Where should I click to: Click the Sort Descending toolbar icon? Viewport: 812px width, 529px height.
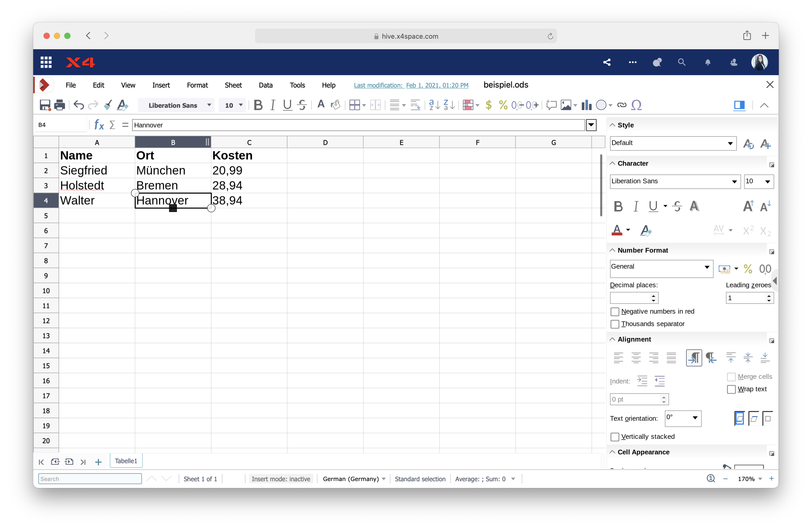(x=449, y=105)
